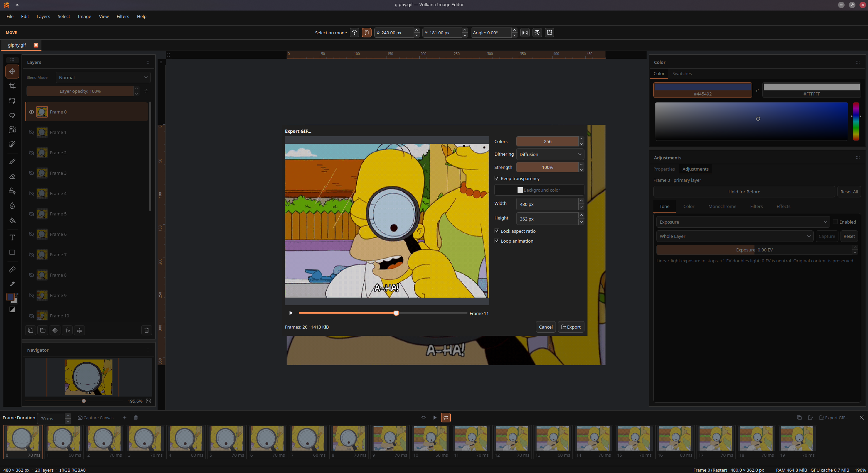Select the Paint Bucket fill tool

[x=12, y=221]
